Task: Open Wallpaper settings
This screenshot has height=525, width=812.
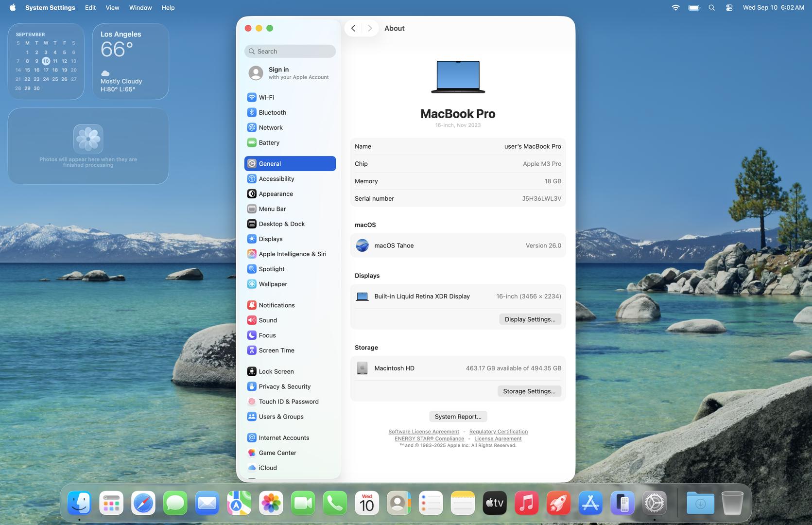Action: [x=290, y=284]
